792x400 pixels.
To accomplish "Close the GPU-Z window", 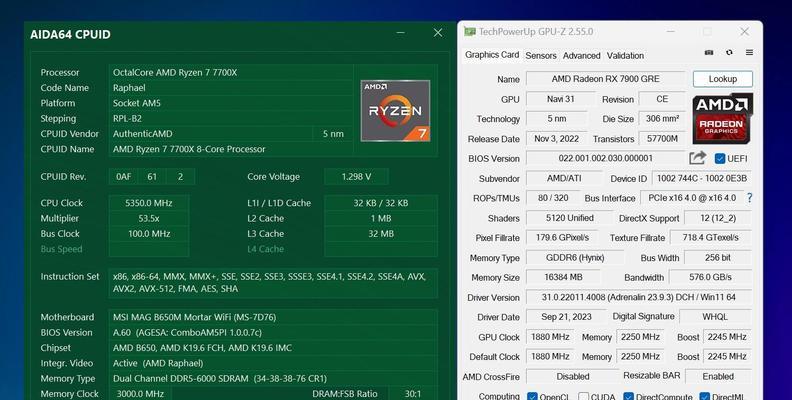I will [745, 32].
